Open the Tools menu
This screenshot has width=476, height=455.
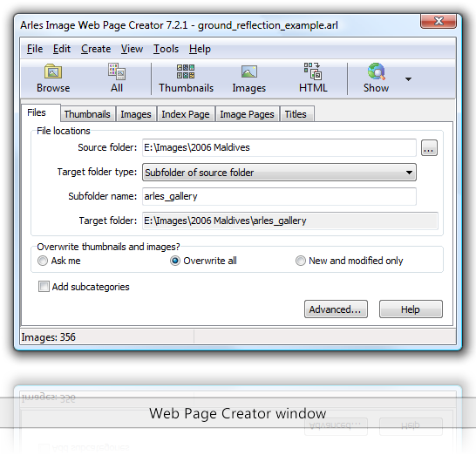coord(166,49)
